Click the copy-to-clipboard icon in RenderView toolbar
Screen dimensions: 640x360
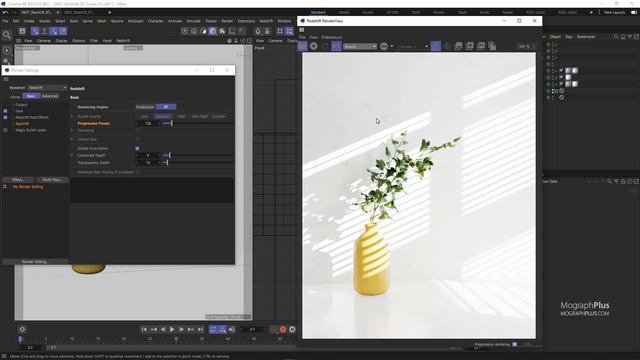pos(492,46)
